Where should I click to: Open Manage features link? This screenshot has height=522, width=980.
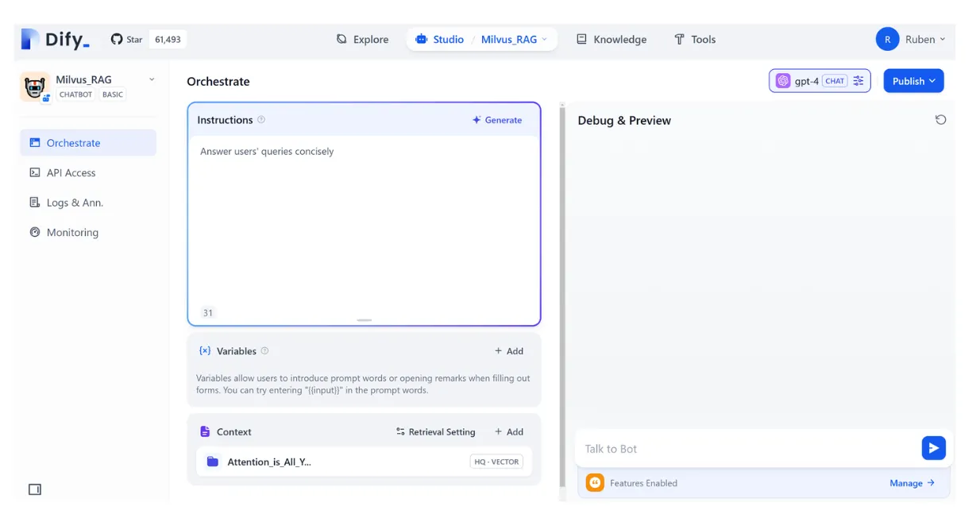coord(912,483)
